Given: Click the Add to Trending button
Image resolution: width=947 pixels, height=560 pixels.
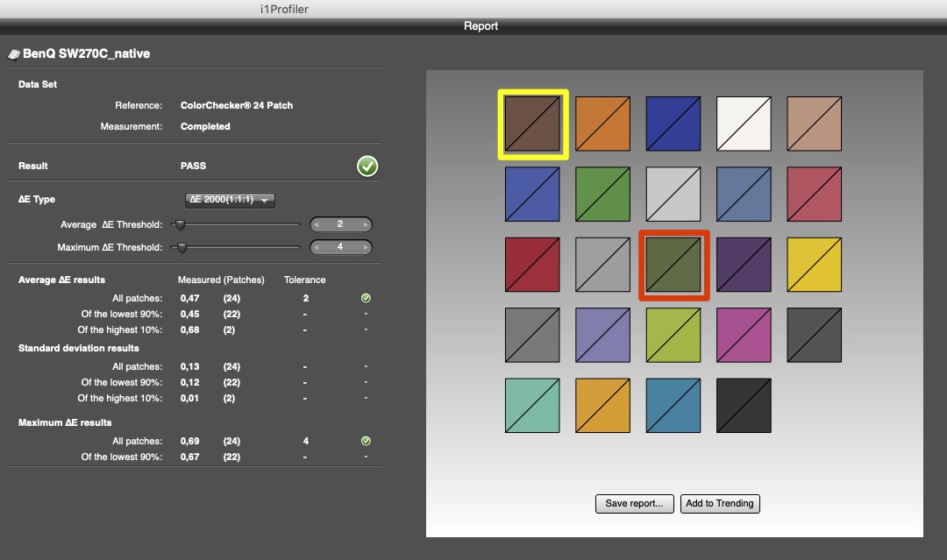Looking at the screenshot, I should pos(720,503).
